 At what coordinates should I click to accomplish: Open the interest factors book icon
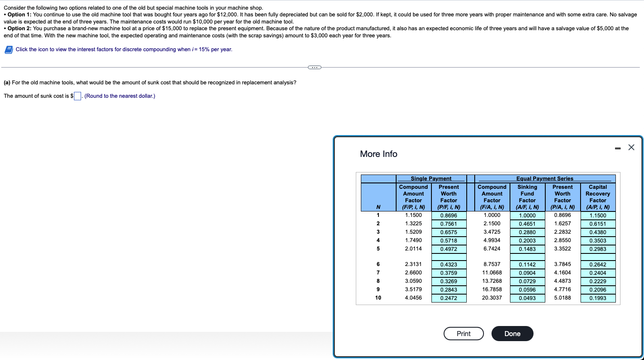[8, 50]
